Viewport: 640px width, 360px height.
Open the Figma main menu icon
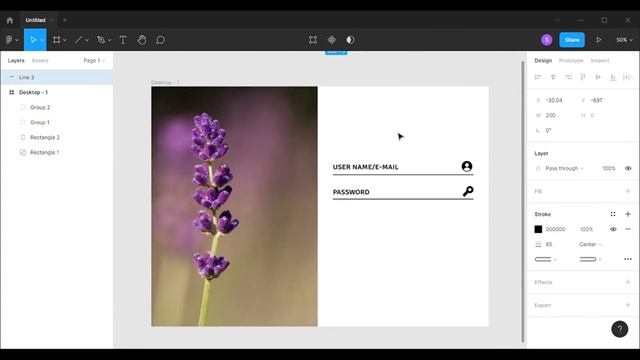click(9, 40)
